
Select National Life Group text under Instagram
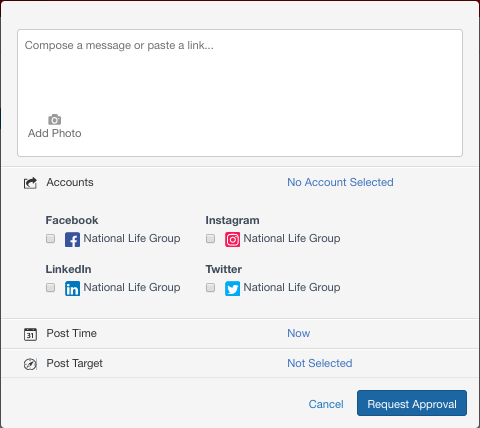(x=292, y=239)
